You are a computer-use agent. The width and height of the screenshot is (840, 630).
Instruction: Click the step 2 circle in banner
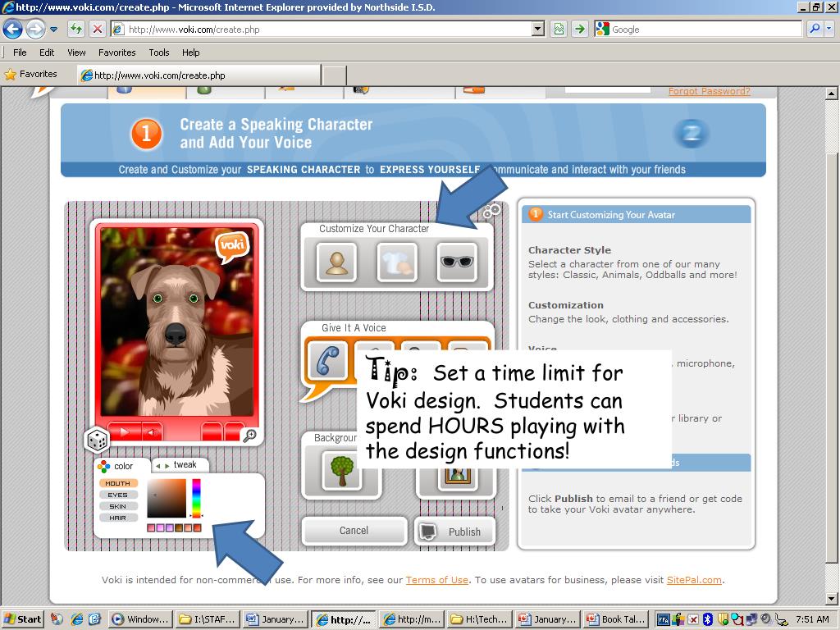(692, 133)
